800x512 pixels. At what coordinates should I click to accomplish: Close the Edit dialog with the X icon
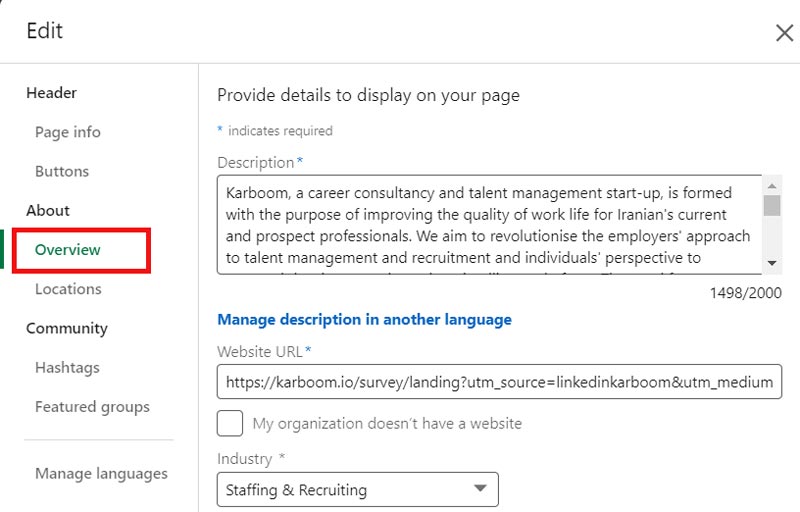[784, 33]
